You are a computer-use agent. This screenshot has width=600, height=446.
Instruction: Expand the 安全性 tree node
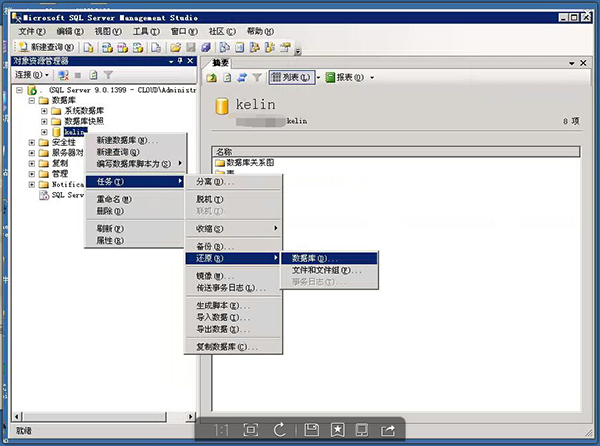[x=32, y=142]
